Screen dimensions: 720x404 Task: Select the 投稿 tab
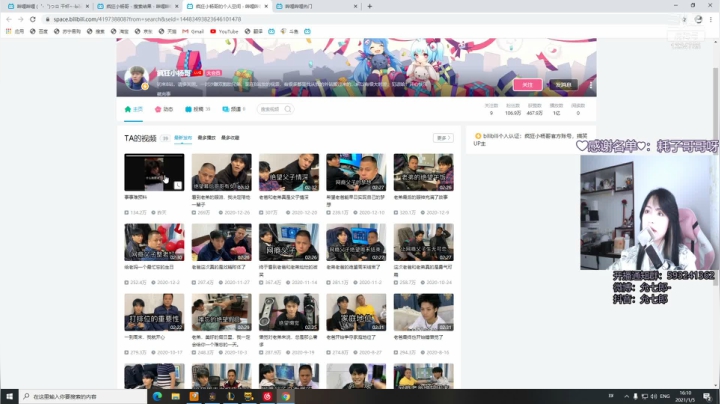point(197,109)
